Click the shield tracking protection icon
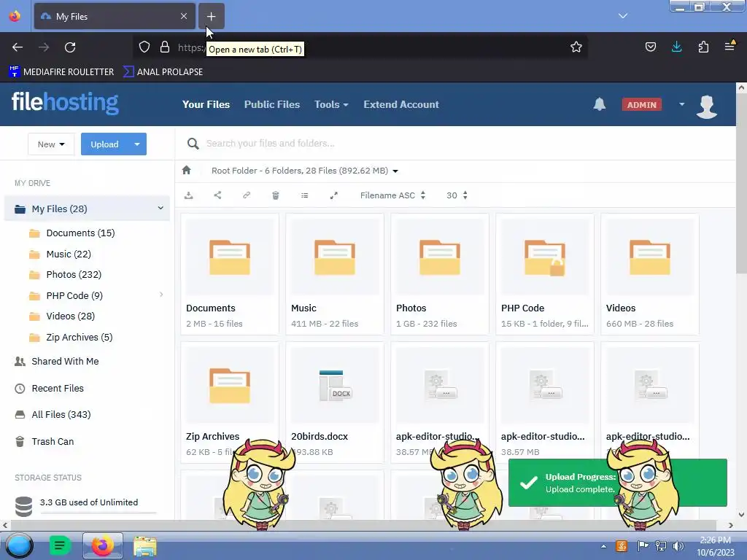This screenshot has height=560, width=747. click(x=144, y=47)
